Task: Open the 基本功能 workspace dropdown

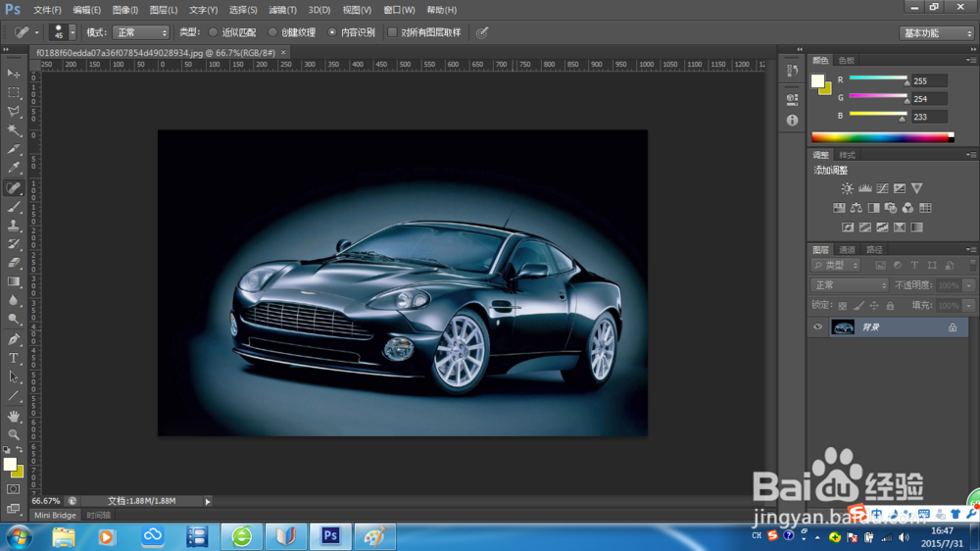Action: (936, 33)
